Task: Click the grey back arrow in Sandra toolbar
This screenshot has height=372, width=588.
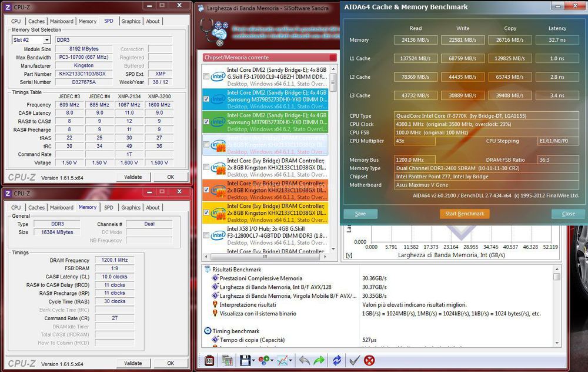Action: coord(305,361)
